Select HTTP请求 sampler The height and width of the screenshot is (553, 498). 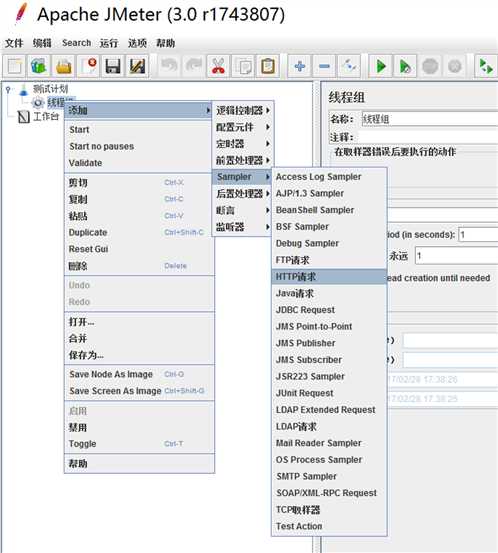point(329,276)
